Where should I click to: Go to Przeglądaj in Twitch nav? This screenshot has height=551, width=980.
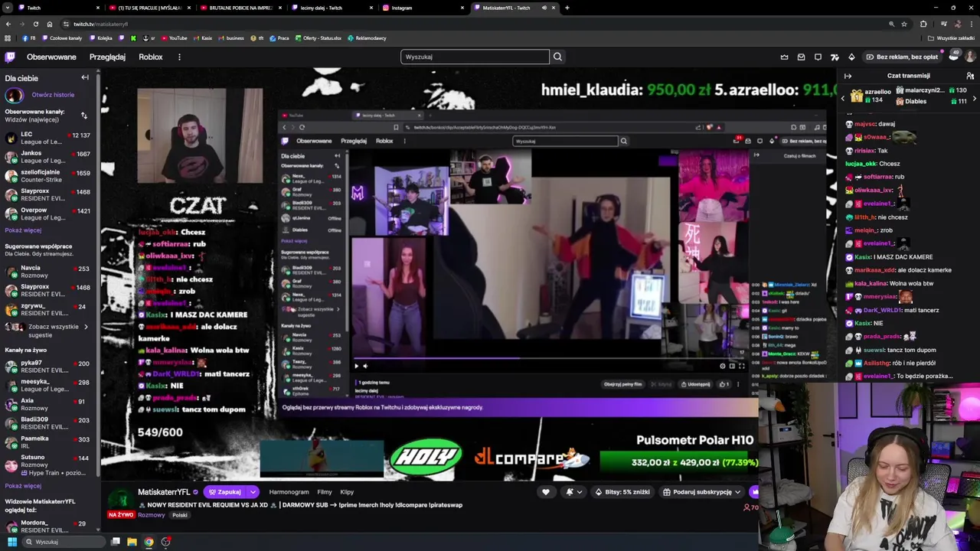[107, 57]
